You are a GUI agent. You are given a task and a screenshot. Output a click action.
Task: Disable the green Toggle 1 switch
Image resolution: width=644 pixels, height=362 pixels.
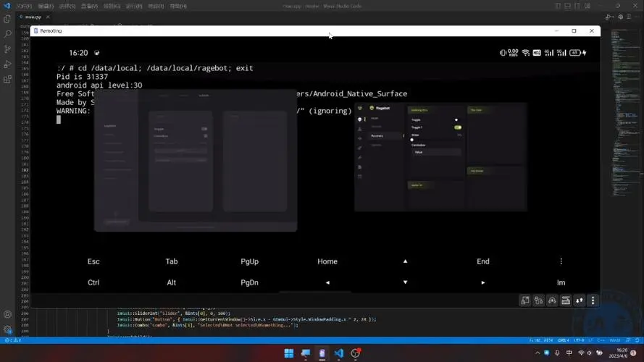click(458, 127)
